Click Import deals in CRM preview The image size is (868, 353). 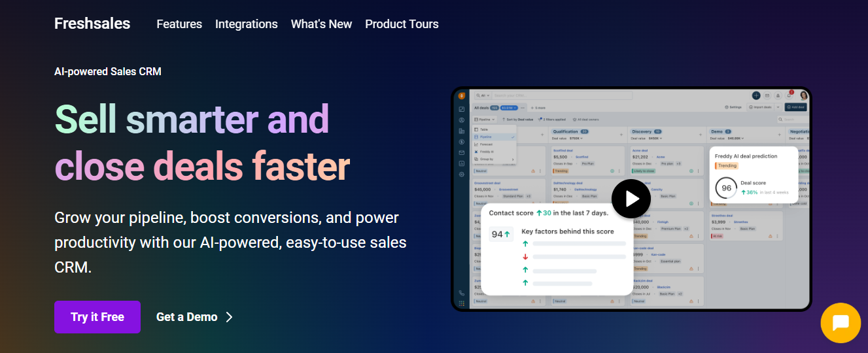pyautogui.click(x=761, y=107)
